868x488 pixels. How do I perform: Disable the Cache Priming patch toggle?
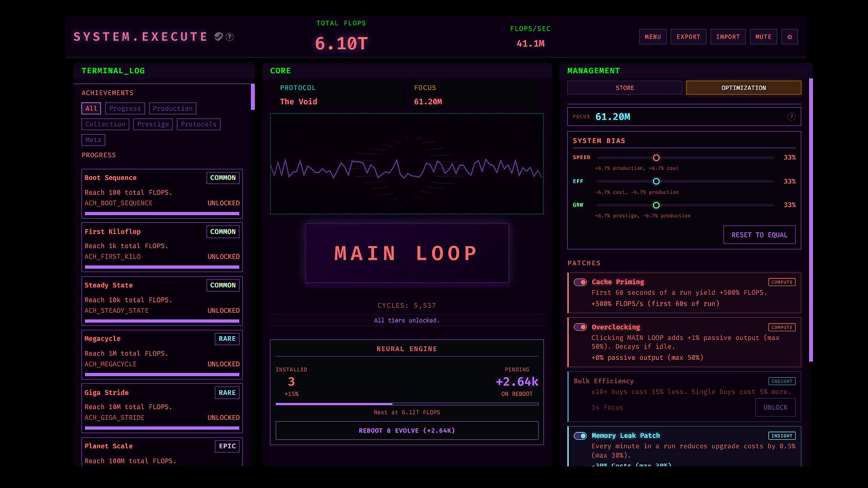pos(580,282)
